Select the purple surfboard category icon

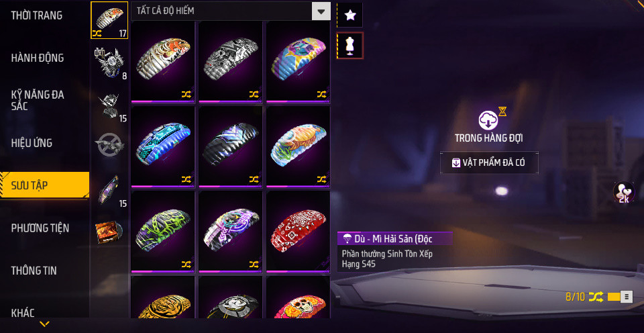coord(109,190)
